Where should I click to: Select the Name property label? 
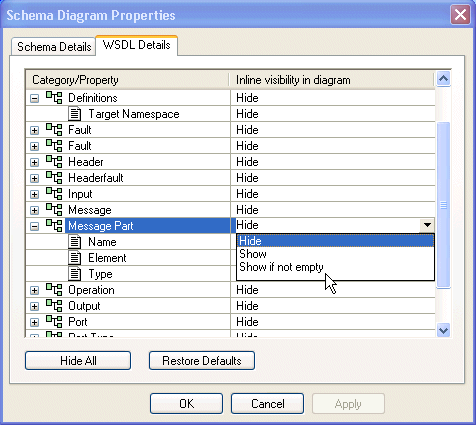(x=102, y=242)
